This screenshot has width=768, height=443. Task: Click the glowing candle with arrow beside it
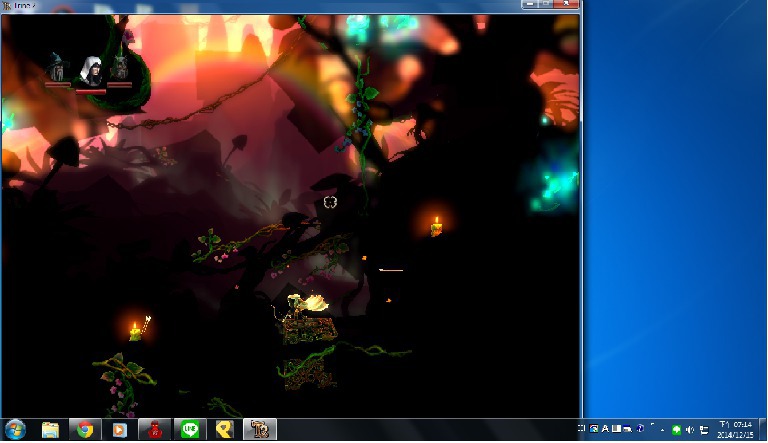(x=135, y=331)
